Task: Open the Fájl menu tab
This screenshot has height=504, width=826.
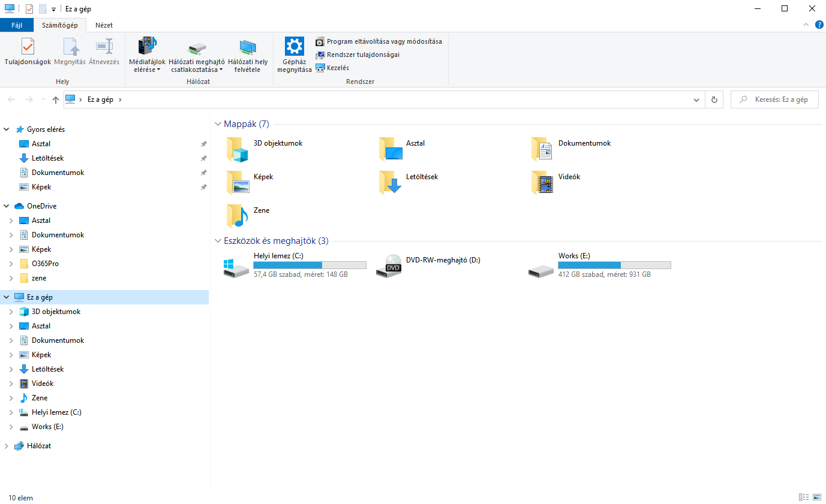Action: click(17, 25)
